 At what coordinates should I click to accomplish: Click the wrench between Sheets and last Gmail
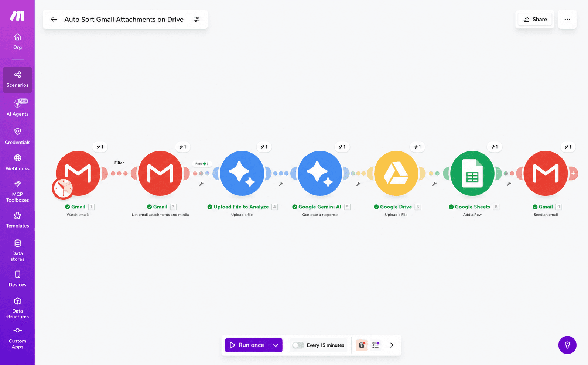click(x=509, y=184)
